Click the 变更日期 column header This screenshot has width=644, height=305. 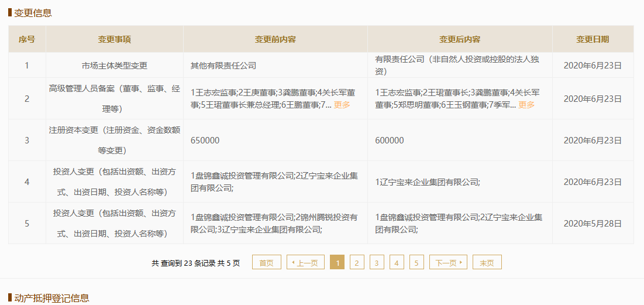tap(593, 39)
